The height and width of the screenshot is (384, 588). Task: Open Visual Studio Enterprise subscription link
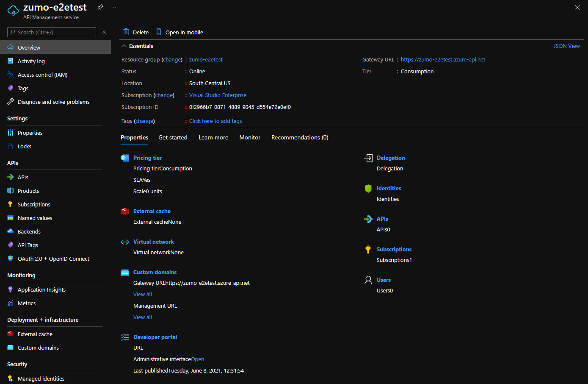pos(218,95)
